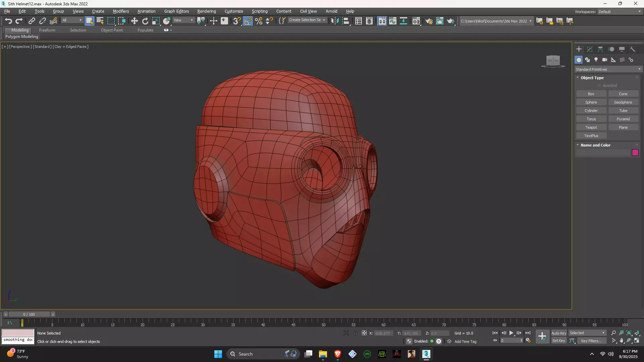
Task: Open the Graph Editors menu
Action: coord(176,11)
